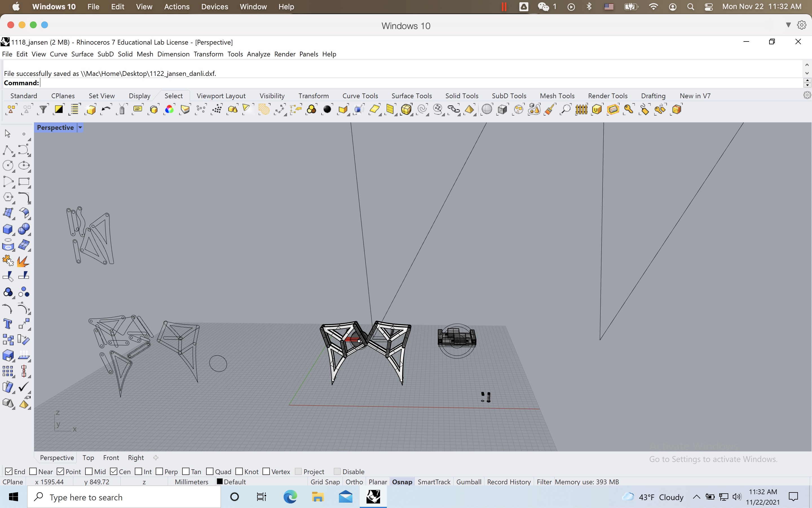812x508 pixels.
Task: Click the Select curves fence icon
Action: pos(581,110)
